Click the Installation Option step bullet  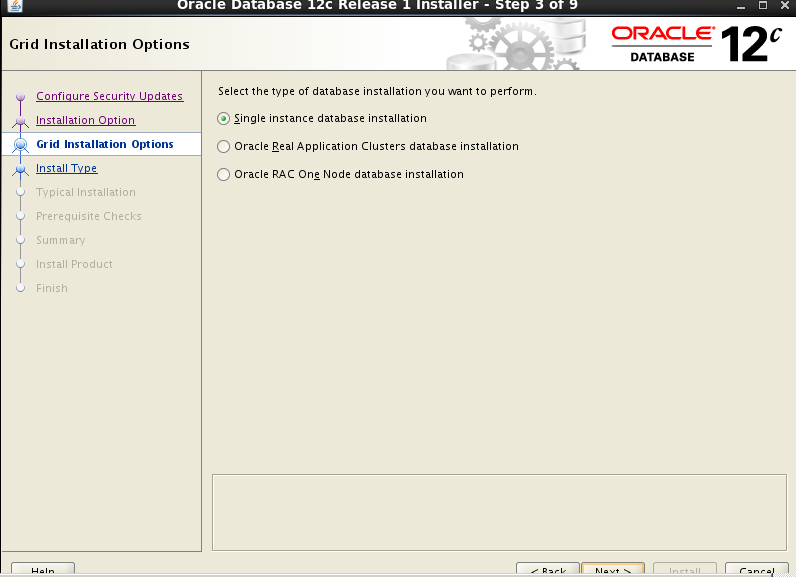pos(20,121)
